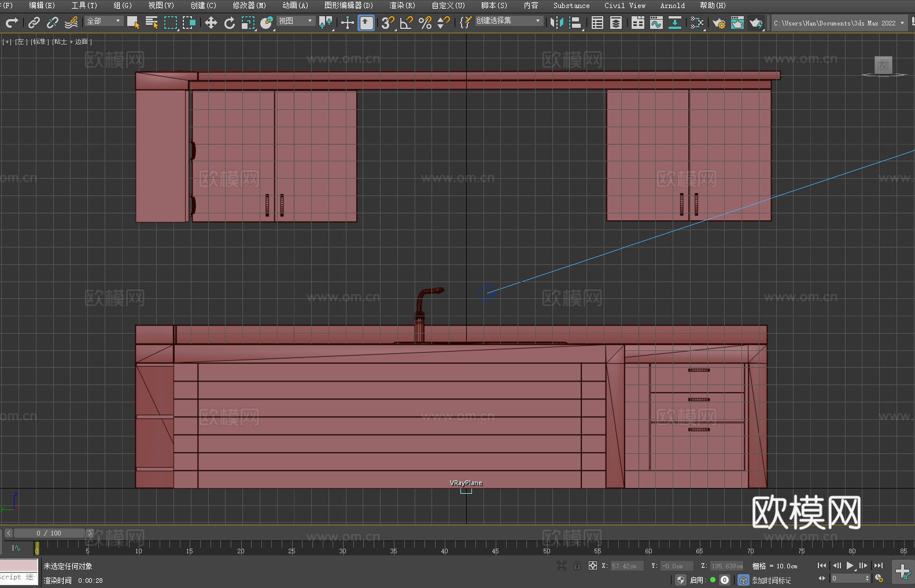Image resolution: width=915 pixels, height=588 pixels.
Task: Toggle Spinner Snap
Action: pyautogui.click(x=444, y=23)
